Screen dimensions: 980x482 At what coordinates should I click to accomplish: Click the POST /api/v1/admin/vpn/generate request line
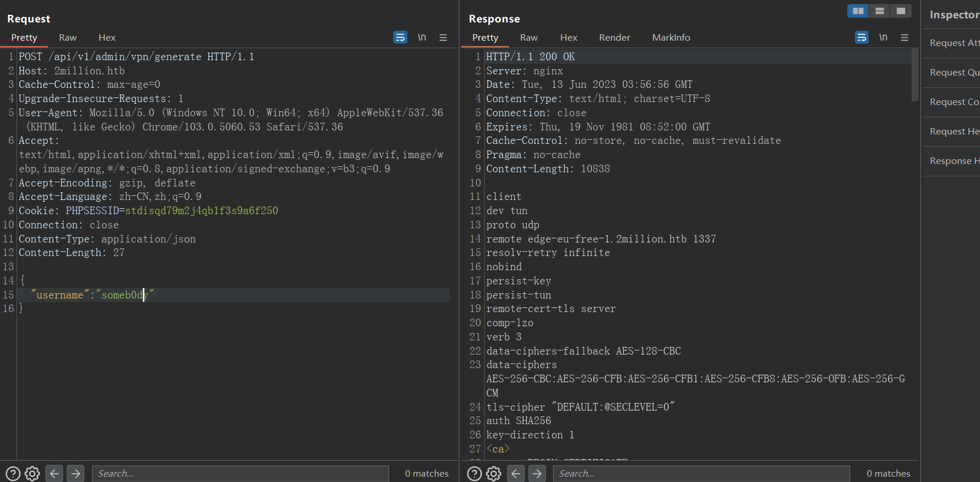[x=136, y=57]
